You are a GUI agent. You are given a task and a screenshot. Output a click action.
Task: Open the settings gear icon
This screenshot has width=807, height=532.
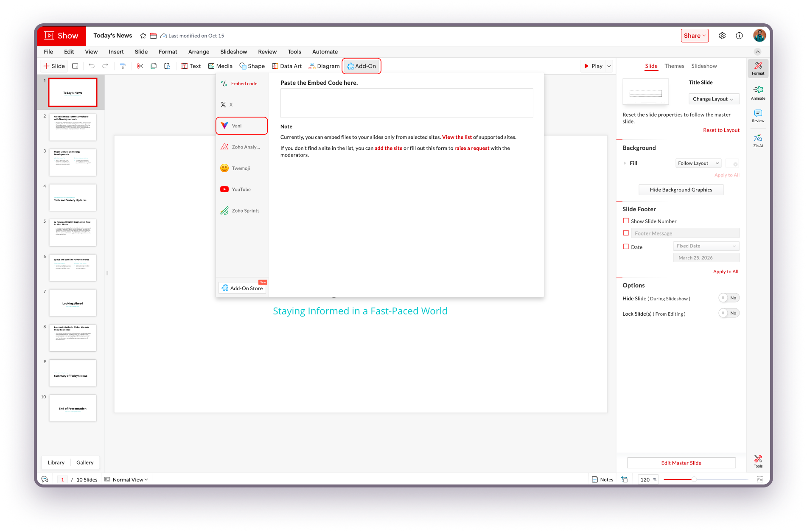[722, 36]
